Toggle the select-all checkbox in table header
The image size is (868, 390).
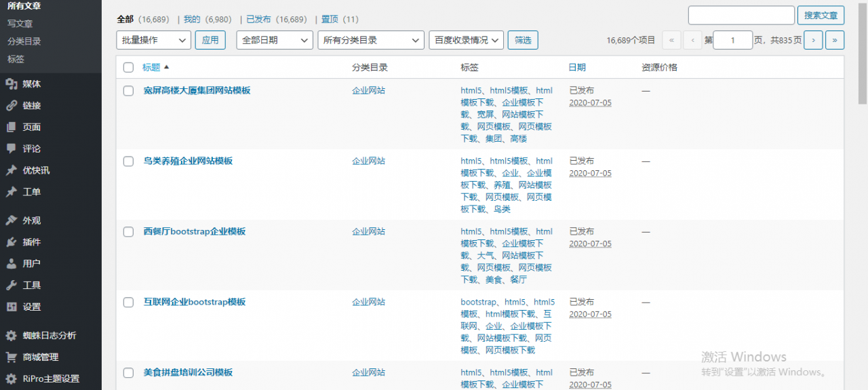[129, 68]
